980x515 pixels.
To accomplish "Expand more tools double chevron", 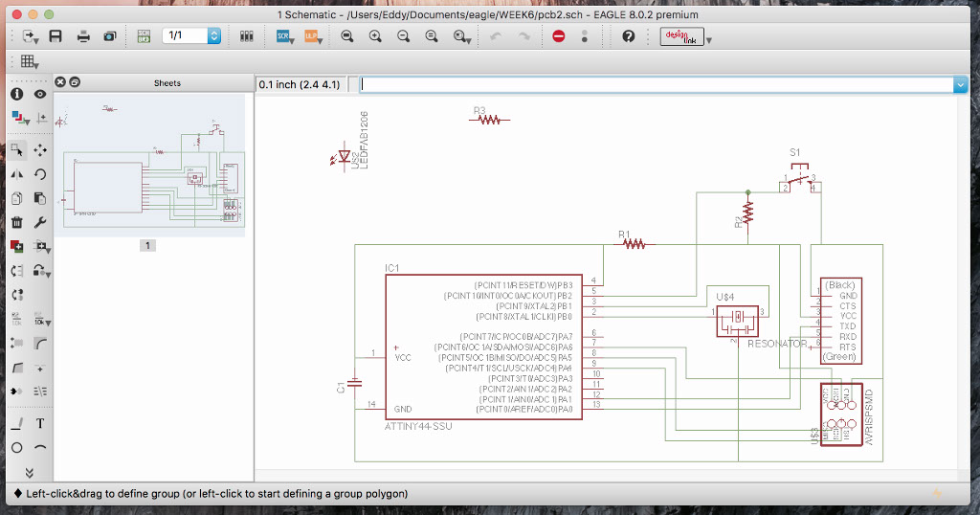I will (29, 472).
